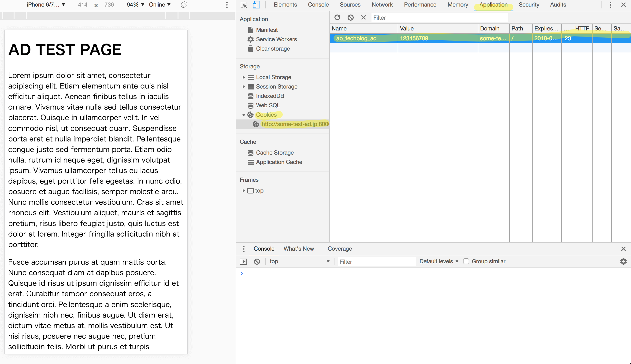Switch to the Network tab
This screenshot has width=631, height=364.
382,5
